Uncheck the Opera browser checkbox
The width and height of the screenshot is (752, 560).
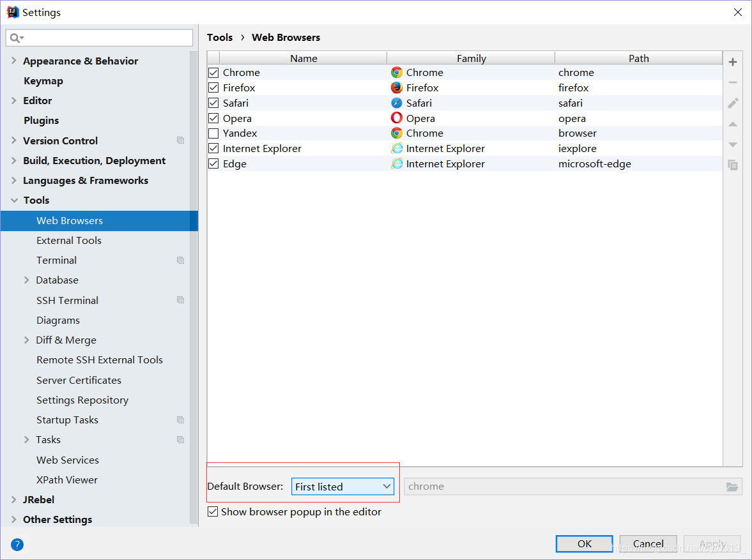point(213,118)
